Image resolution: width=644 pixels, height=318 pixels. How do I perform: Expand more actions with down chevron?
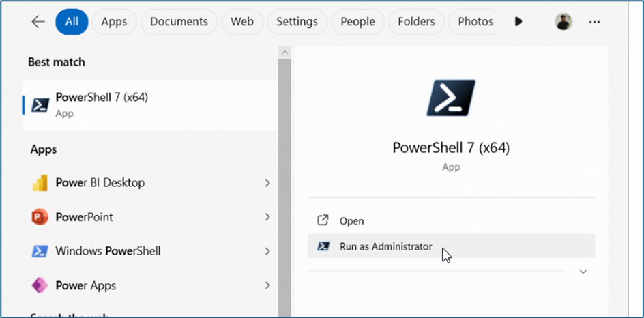tap(583, 271)
